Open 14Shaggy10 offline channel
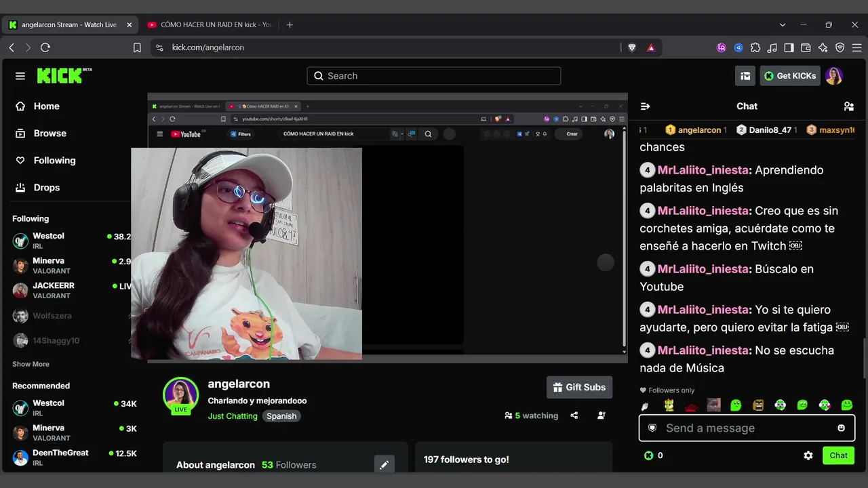The width and height of the screenshot is (868, 488). (x=71, y=340)
